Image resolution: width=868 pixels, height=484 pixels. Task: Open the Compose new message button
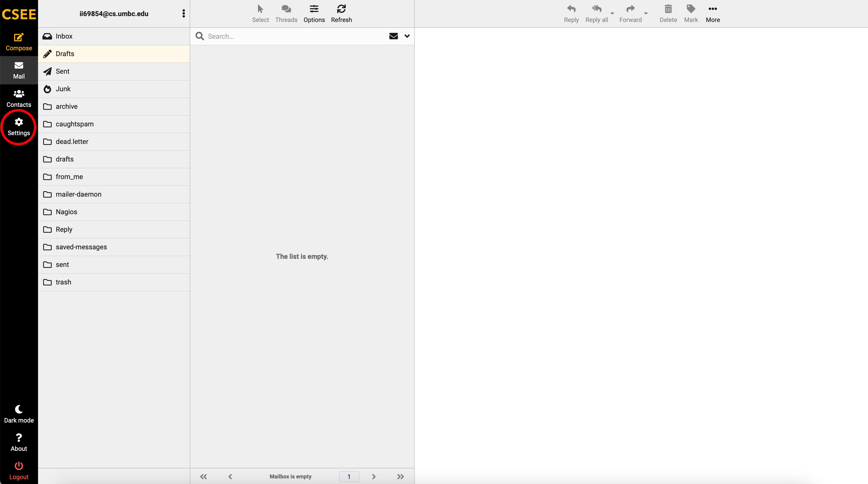click(19, 42)
